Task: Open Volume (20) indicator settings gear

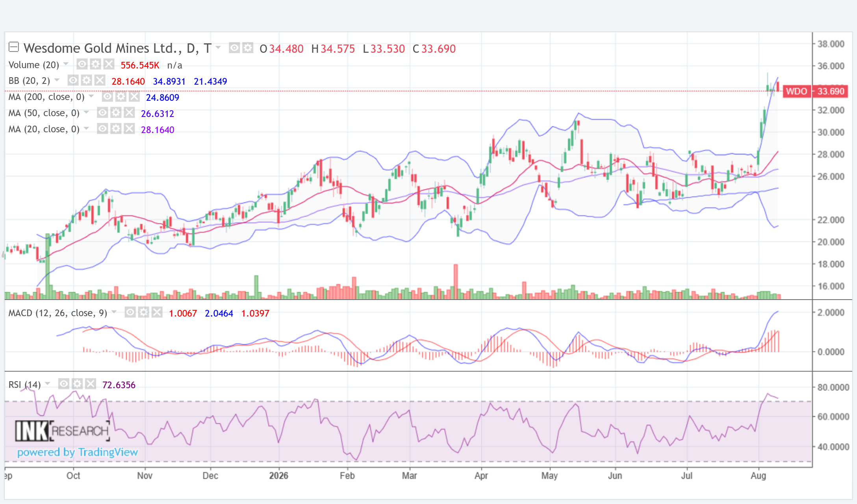Action: point(95,64)
